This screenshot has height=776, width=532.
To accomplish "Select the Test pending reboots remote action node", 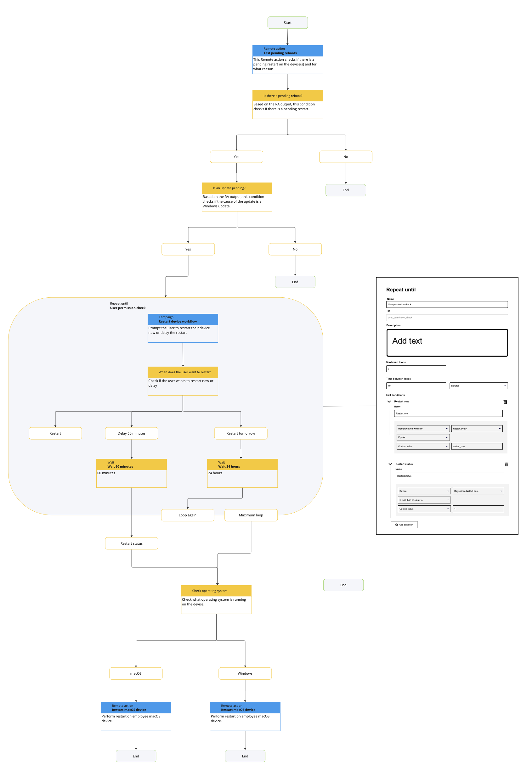I will point(287,59).
